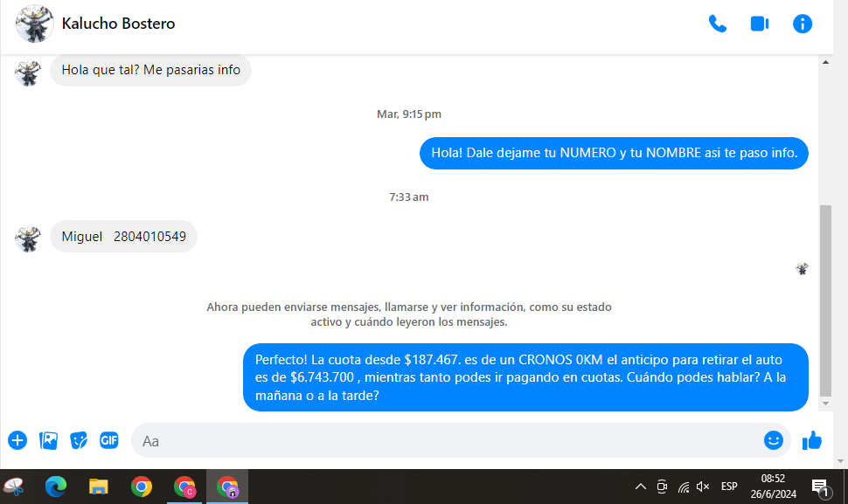
Task: Show hidden system tray icons
Action: [640, 487]
